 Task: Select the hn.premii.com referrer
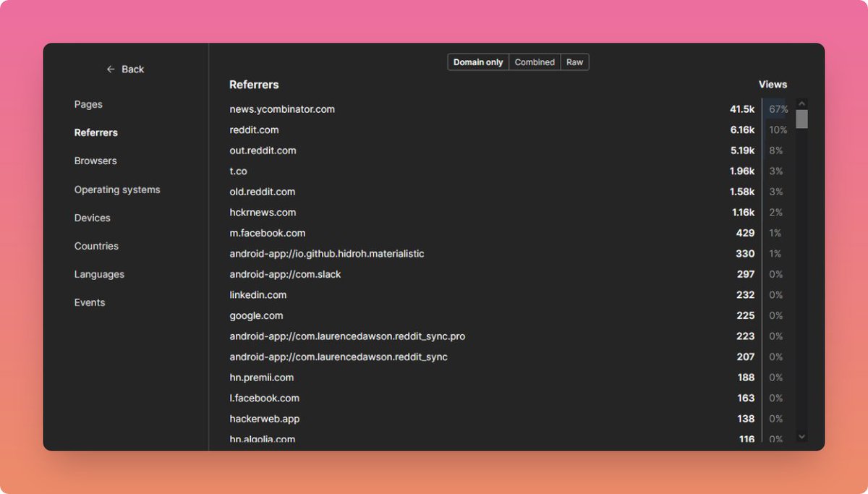coord(261,378)
